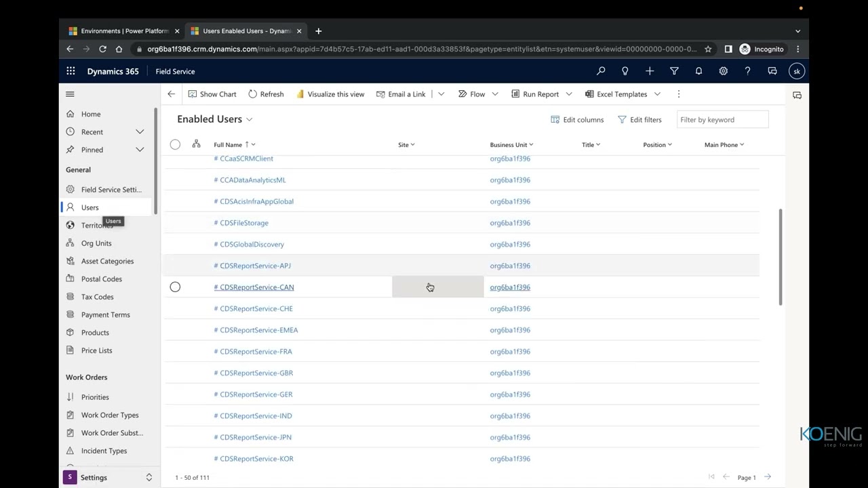This screenshot has width=868, height=488.
Task: Click the browser address bar
Action: [421, 49]
